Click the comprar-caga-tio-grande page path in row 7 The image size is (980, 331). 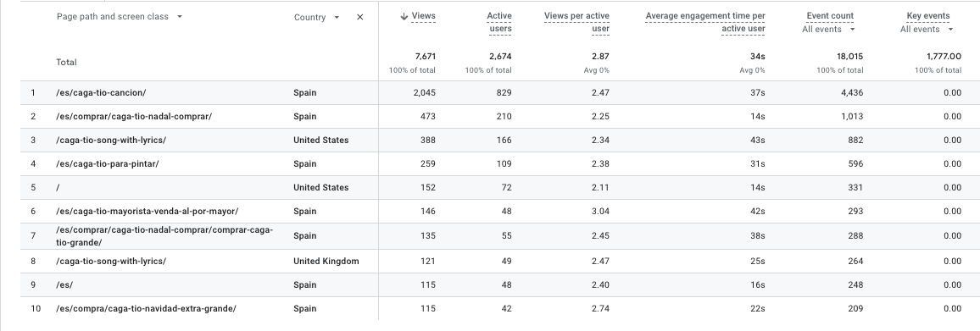pos(164,236)
